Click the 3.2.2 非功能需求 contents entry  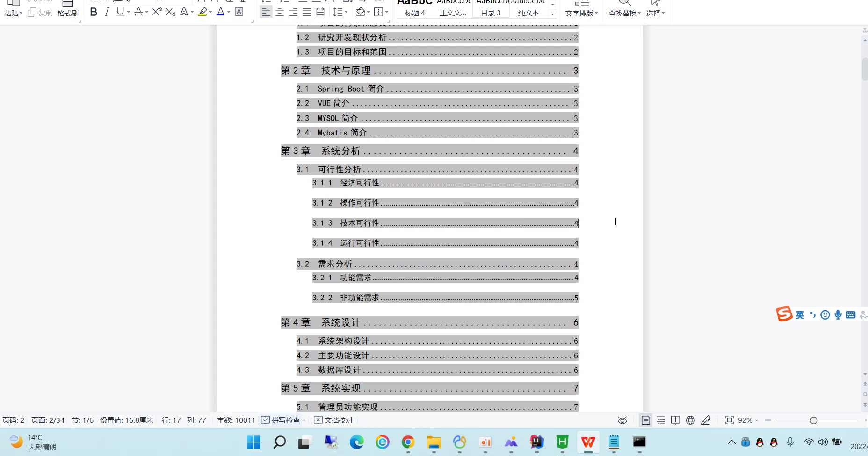445,298
